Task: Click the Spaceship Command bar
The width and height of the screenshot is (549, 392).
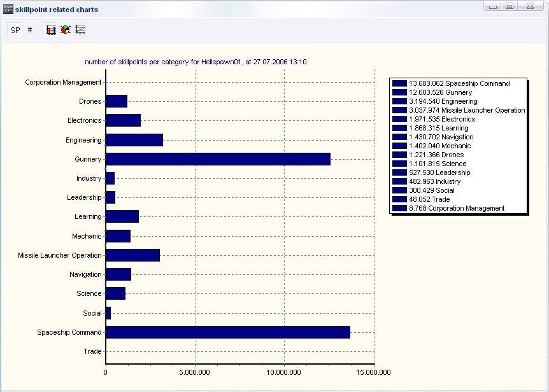Action: pyautogui.click(x=227, y=332)
